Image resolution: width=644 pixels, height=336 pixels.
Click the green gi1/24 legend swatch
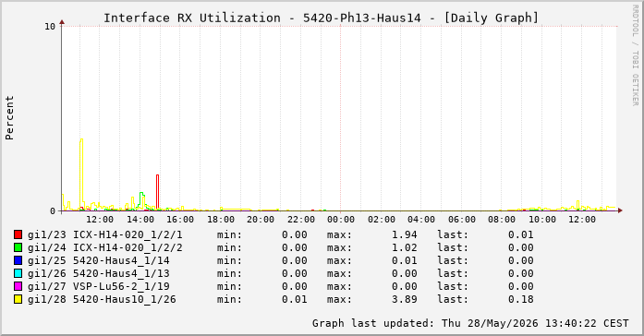pos(18,247)
